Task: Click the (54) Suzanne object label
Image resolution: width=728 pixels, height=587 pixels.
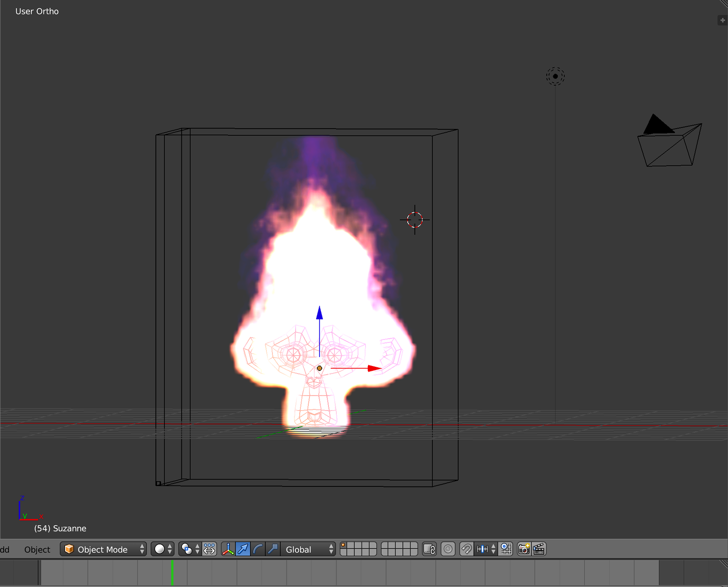Action: (60, 528)
